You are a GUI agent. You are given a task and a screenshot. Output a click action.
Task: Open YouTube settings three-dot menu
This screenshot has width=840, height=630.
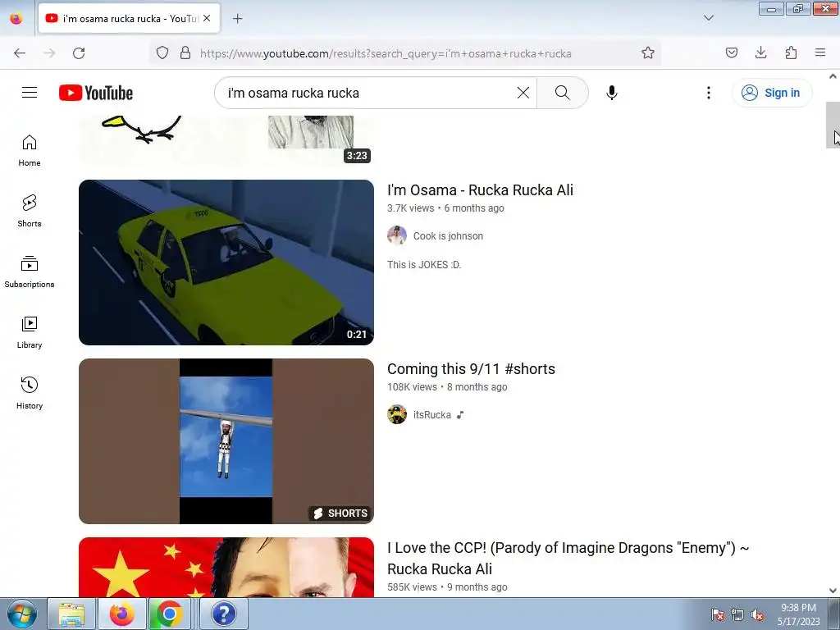tap(708, 93)
